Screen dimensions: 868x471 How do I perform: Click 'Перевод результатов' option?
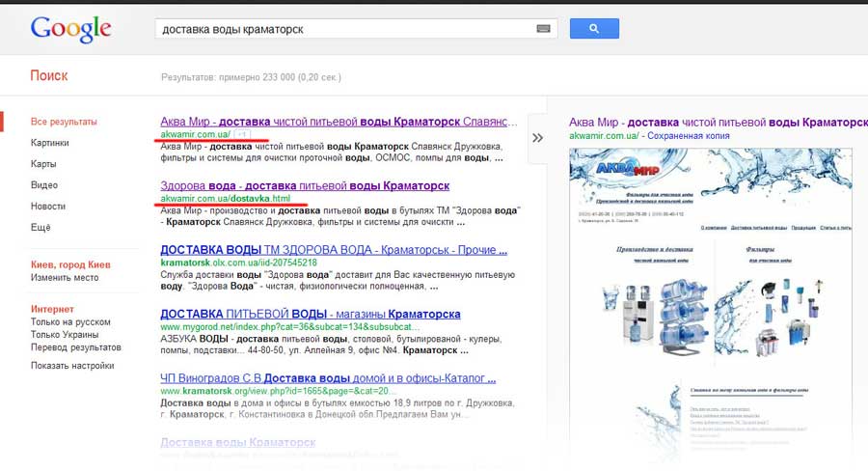coord(76,347)
